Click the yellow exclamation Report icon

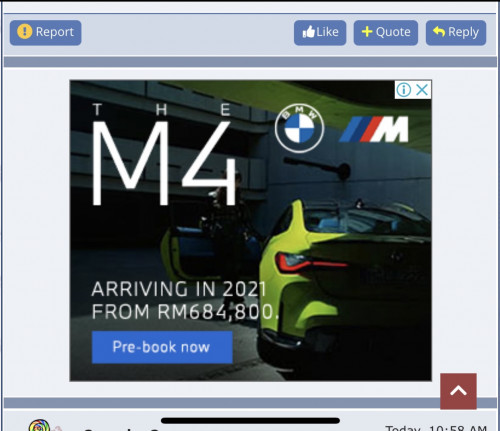tap(24, 32)
